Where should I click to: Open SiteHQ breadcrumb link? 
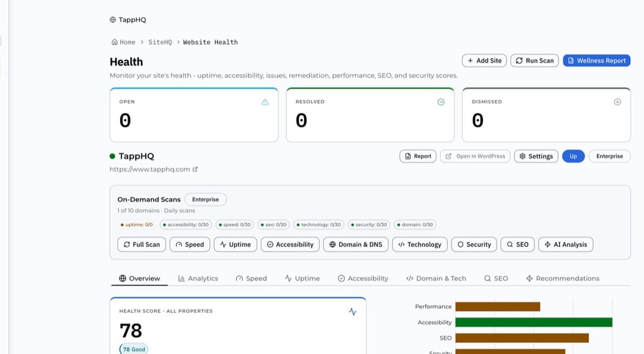click(x=160, y=42)
